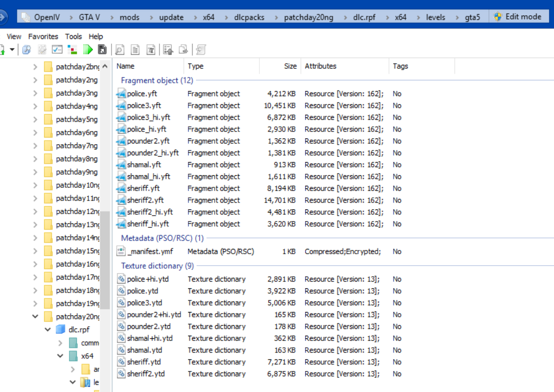Click the text document toolbar icon with T
The image size is (554, 392).
pos(150,49)
